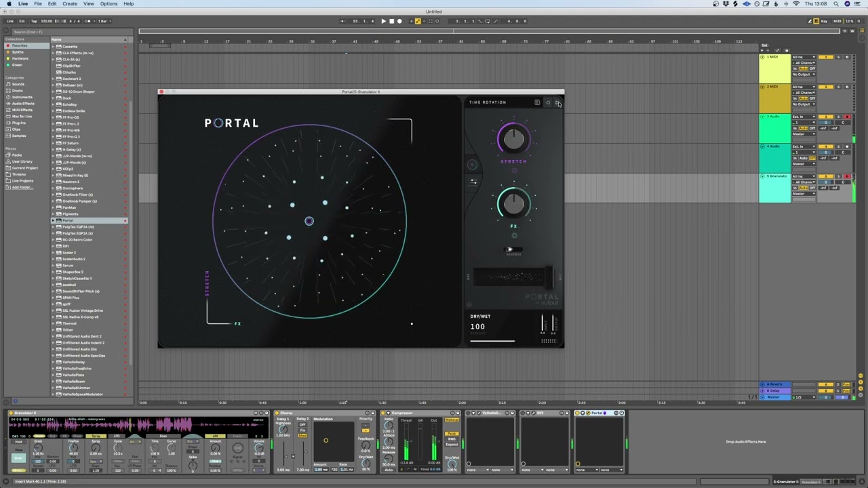This screenshot has width=868, height=488.
Task: Select ValhallaDelay in the plugin list
Action: [73, 362]
